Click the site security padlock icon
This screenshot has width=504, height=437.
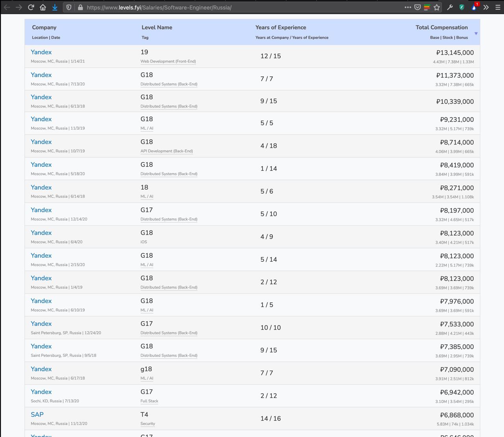pos(80,7)
